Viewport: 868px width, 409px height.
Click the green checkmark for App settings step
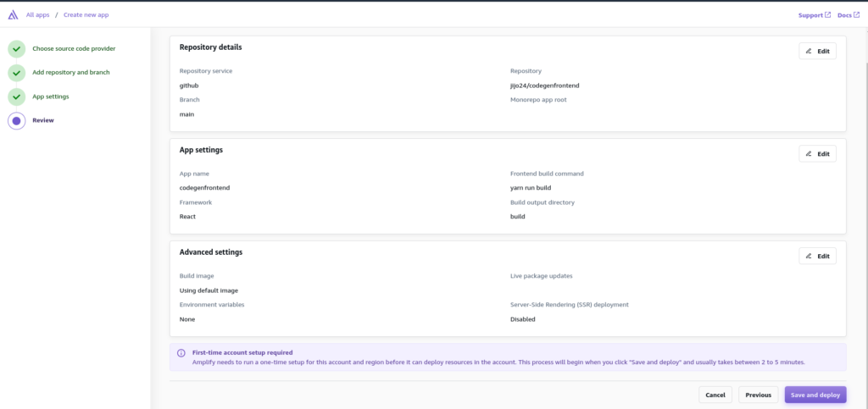pyautogui.click(x=17, y=97)
